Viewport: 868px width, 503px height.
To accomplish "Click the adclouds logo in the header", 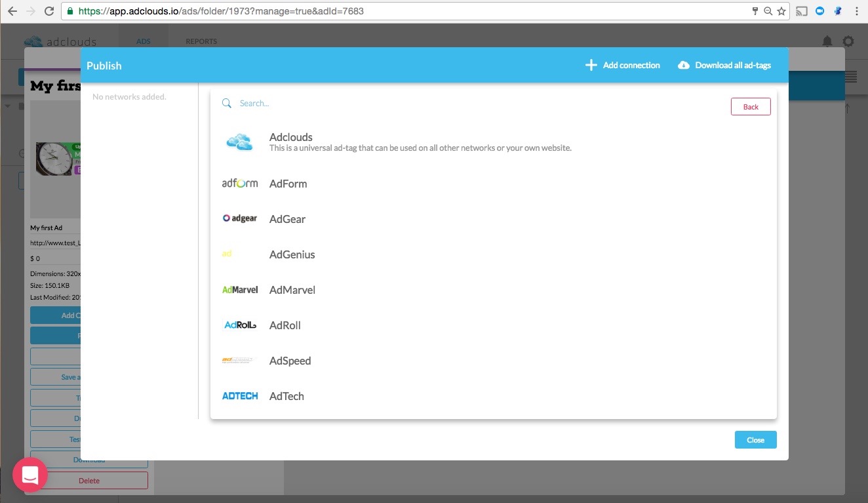I will pyautogui.click(x=60, y=41).
